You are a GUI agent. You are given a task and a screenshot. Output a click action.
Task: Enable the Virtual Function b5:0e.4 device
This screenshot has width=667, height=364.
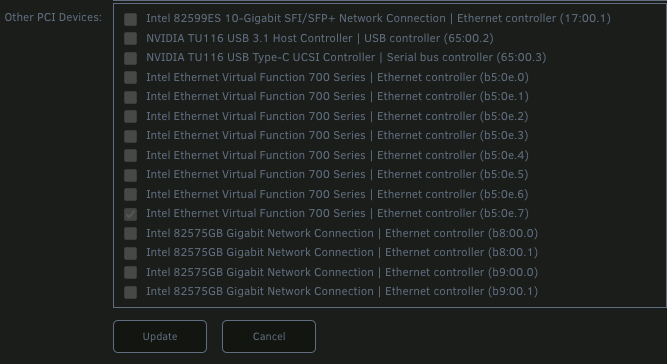coord(131,155)
